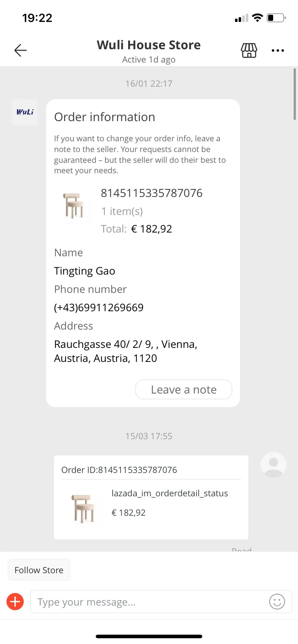Tap the red plus attachment icon
The height and width of the screenshot is (644, 298).
tap(15, 601)
